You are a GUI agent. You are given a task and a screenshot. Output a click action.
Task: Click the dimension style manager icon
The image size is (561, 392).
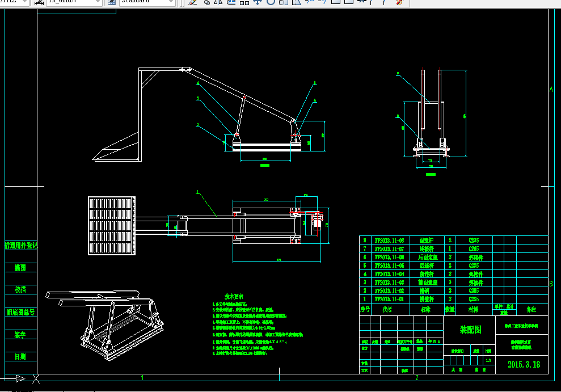pos(39,2)
